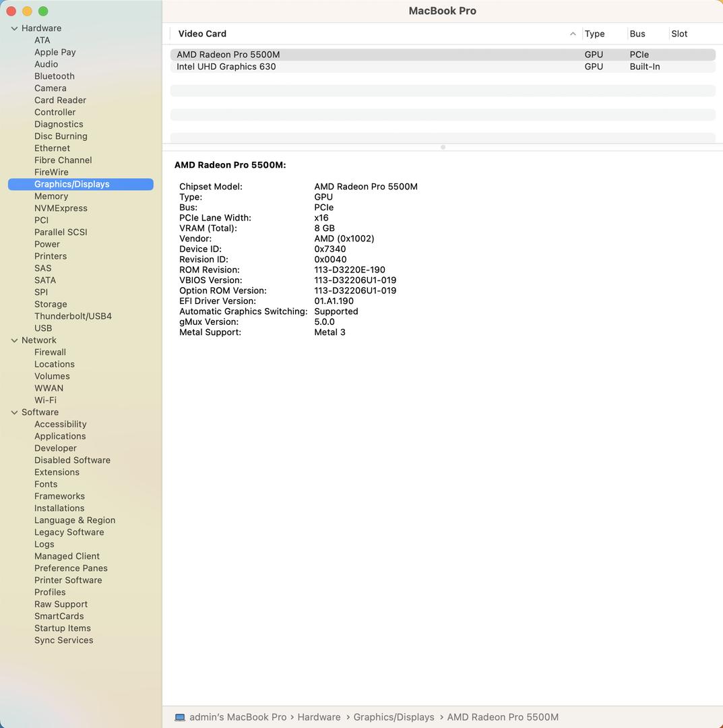Select Storage in the sidebar
Viewport: 723px width, 728px height.
(x=51, y=304)
